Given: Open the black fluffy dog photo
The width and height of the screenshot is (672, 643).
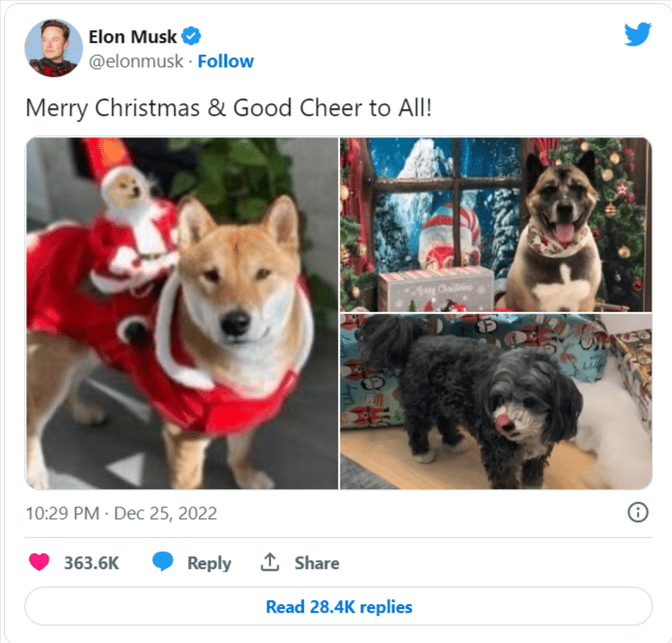Looking at the screenshot, I should [x=496, y=401].
